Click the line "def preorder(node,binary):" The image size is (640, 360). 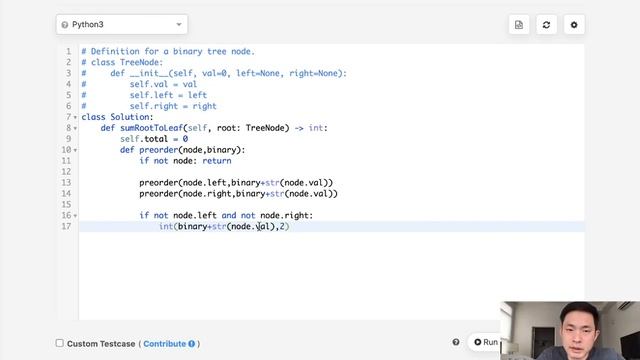pyautogui.click(x=182, y=150)
